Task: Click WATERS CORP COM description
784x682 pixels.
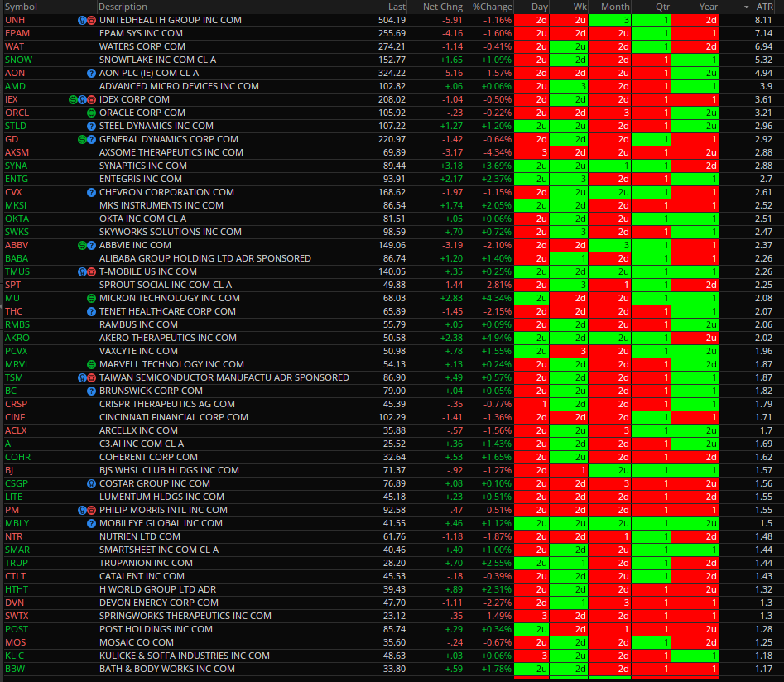Action: (x=142, y=47)
